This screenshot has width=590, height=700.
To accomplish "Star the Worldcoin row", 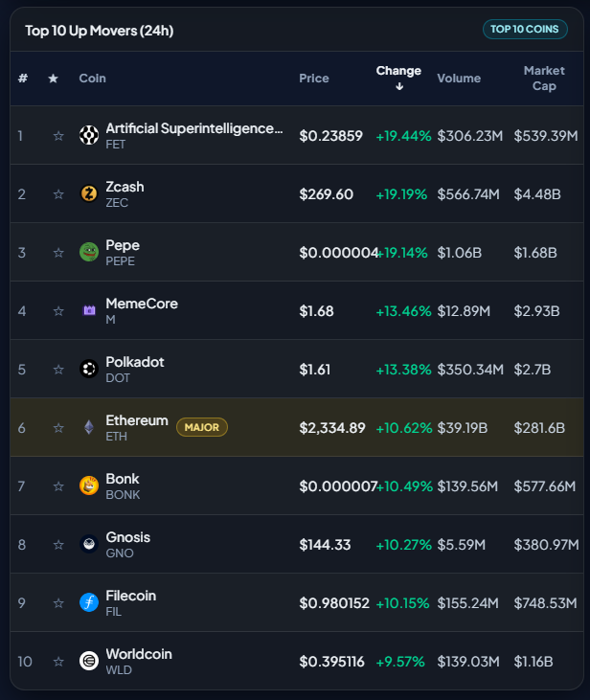I will point(58,661).
